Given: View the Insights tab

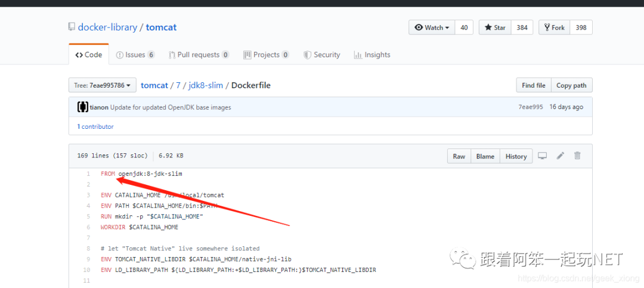Looking at the screenshot, I should point(372,55).
